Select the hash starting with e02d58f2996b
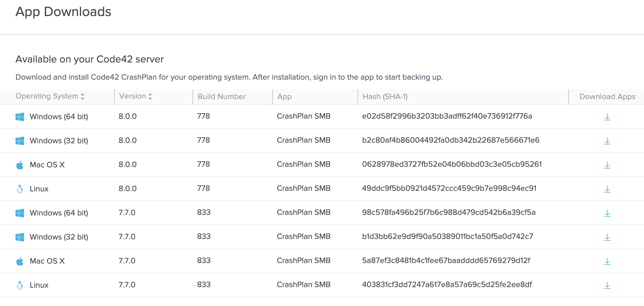 click(x=447, y=116)
